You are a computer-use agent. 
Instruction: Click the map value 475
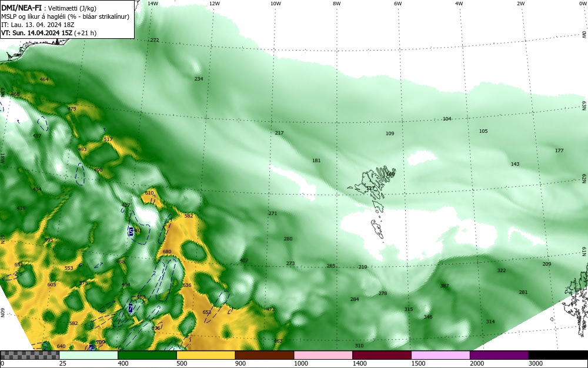pos(72,109)
